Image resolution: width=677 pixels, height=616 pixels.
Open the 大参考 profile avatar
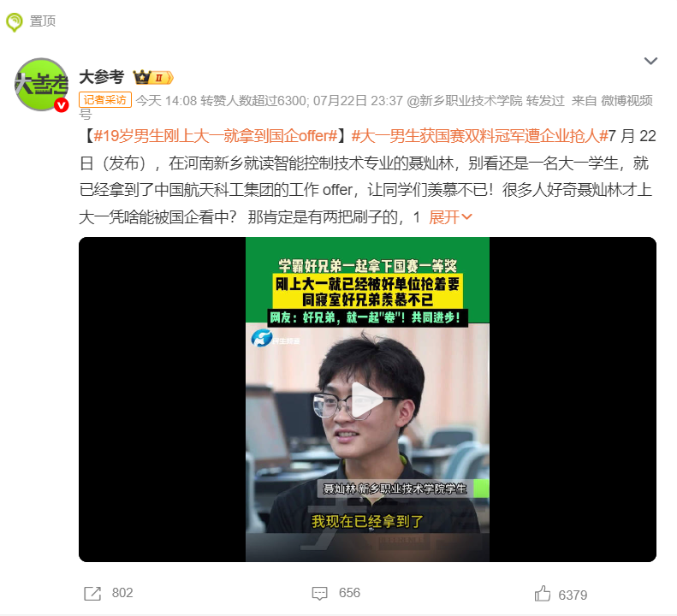pyautogui.click(x=41, y=85)
